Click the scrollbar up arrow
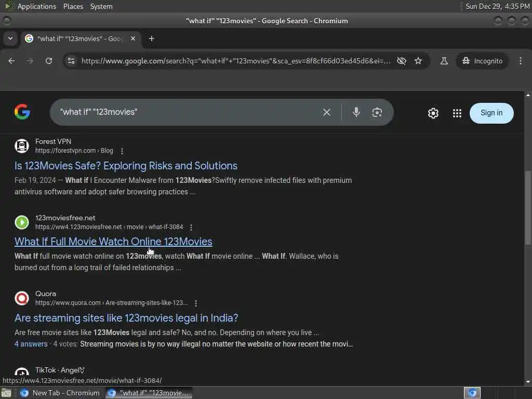The image size is (532, 399). (x=528, y=96)
